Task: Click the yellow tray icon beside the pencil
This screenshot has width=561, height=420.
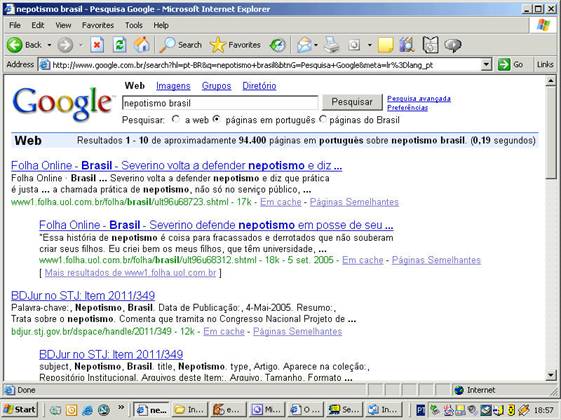Action: click(x=512, y=410)
